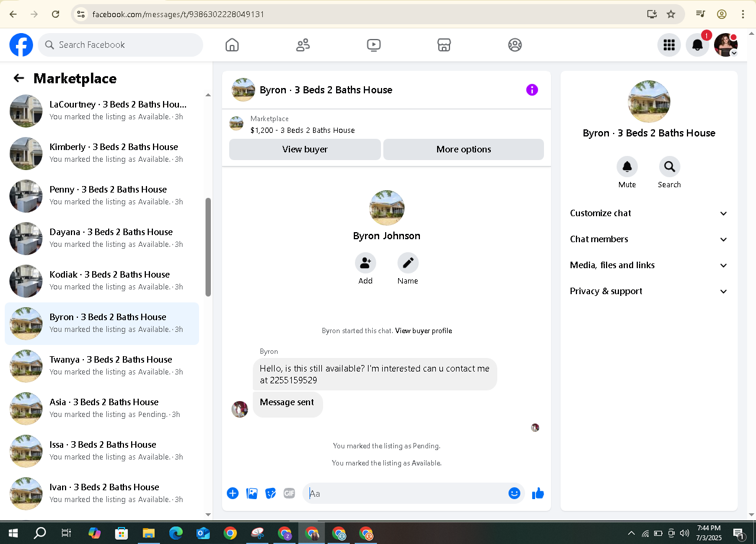Click the browser address bar URL
756x544 pixels.
click(x=178, y=14)
